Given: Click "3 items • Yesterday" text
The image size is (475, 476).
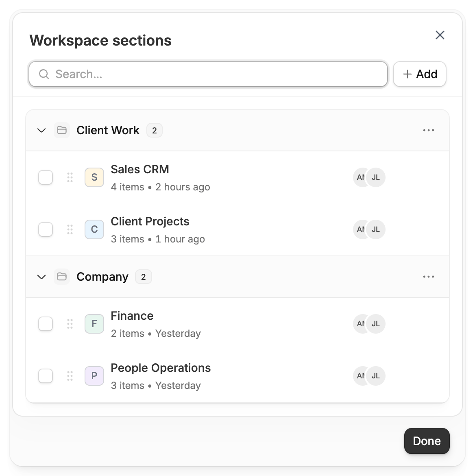Looking at the screenshot, I should pos(156,386).
